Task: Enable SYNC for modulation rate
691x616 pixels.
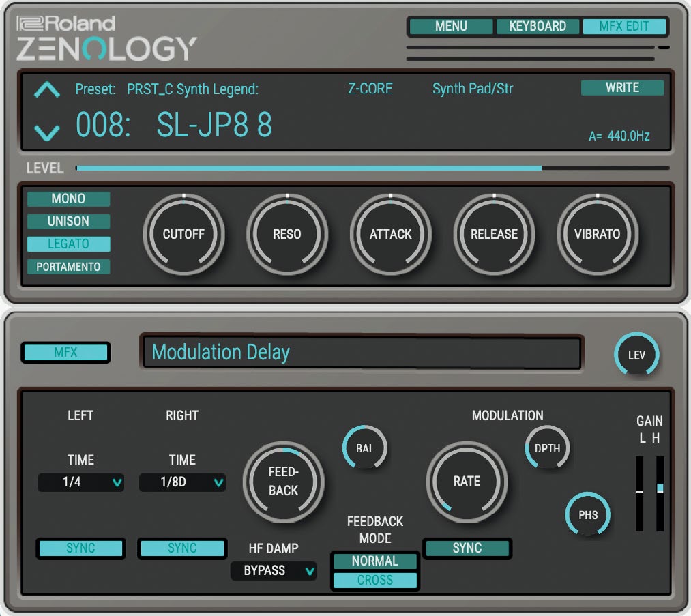Action: [467, 548]
